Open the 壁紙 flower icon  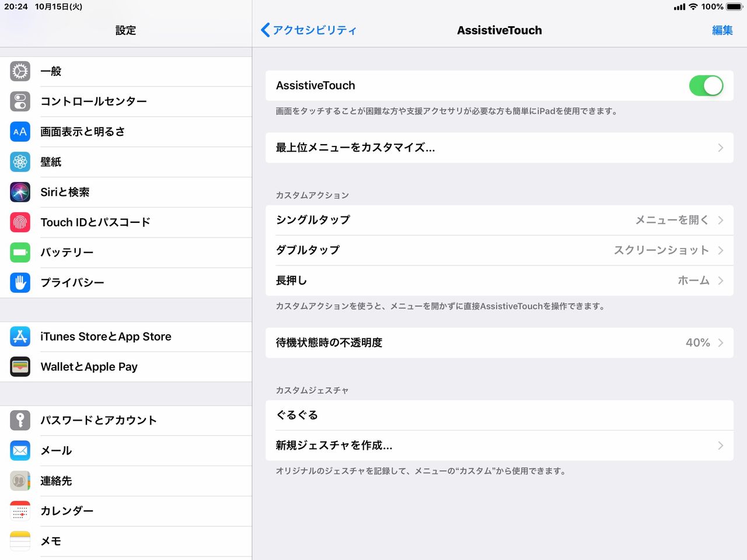point(20,162)
